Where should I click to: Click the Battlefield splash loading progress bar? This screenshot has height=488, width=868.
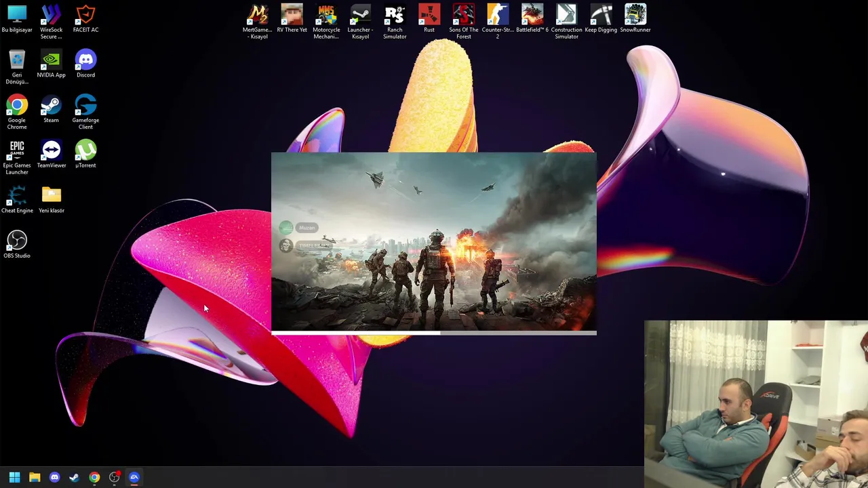[434, 333]
